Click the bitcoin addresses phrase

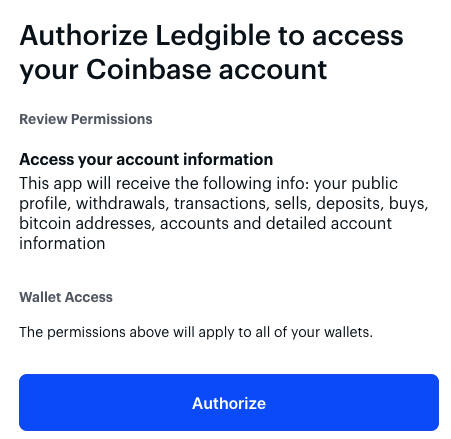87,223
